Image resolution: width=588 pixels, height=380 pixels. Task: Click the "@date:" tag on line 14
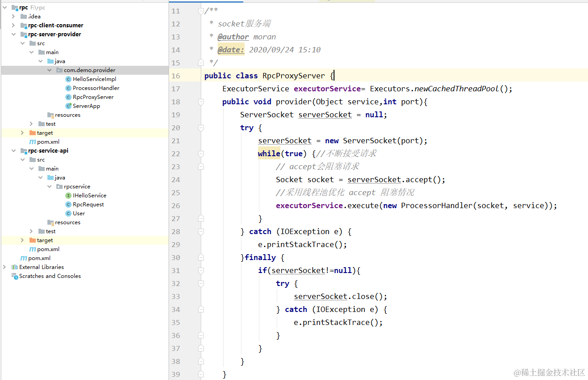(x=231, y=50)
